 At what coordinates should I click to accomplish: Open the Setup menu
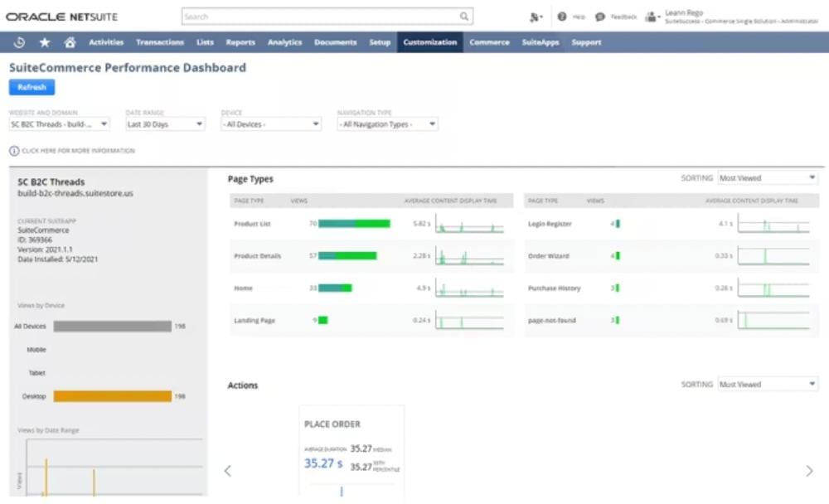pyautogui.click(x=380, y=42)
